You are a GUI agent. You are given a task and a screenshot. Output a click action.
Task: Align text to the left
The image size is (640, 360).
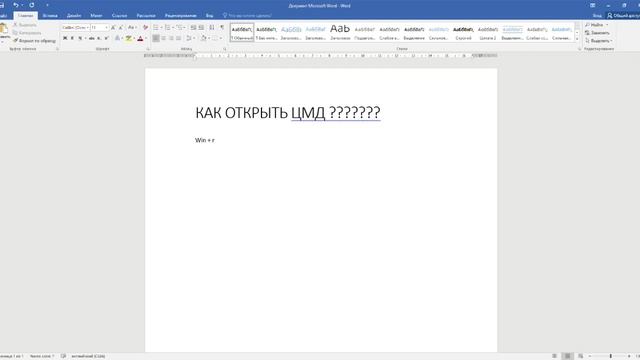click(156, 38)
